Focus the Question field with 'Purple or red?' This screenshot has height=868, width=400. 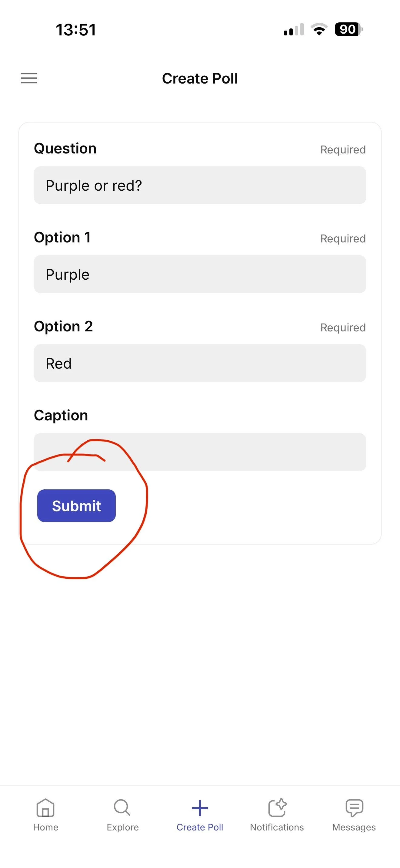click(200, 185)
